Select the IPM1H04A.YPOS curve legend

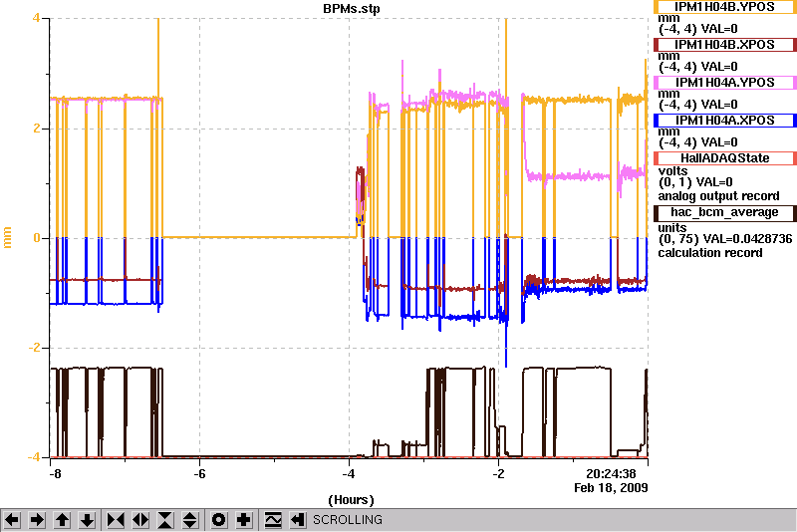point(725,83)
